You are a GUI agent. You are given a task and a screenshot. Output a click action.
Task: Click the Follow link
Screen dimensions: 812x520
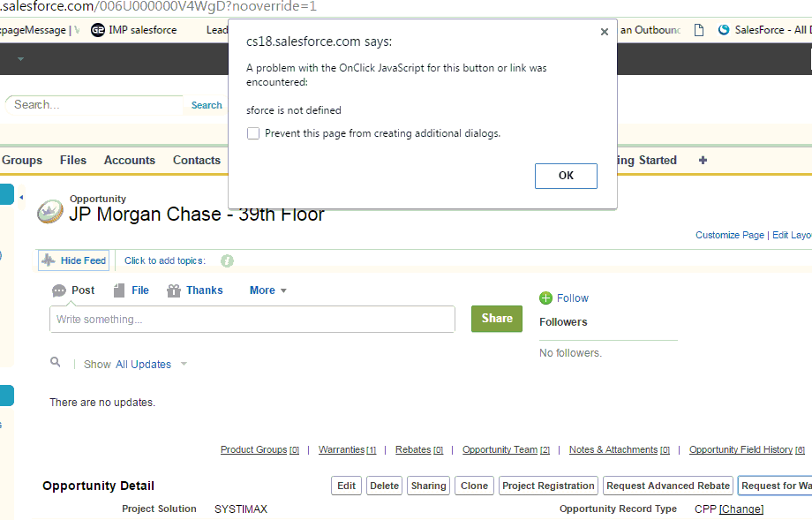point(572,298)
